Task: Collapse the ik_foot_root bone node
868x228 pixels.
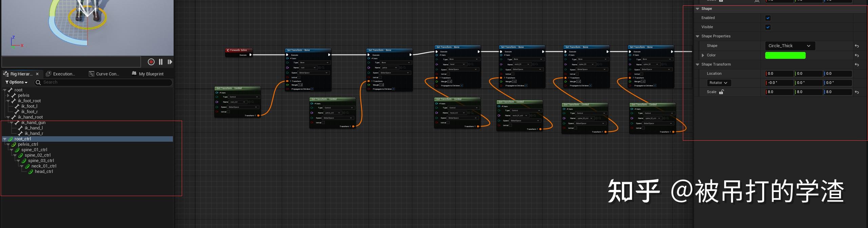Action: [x=8, y=101]
